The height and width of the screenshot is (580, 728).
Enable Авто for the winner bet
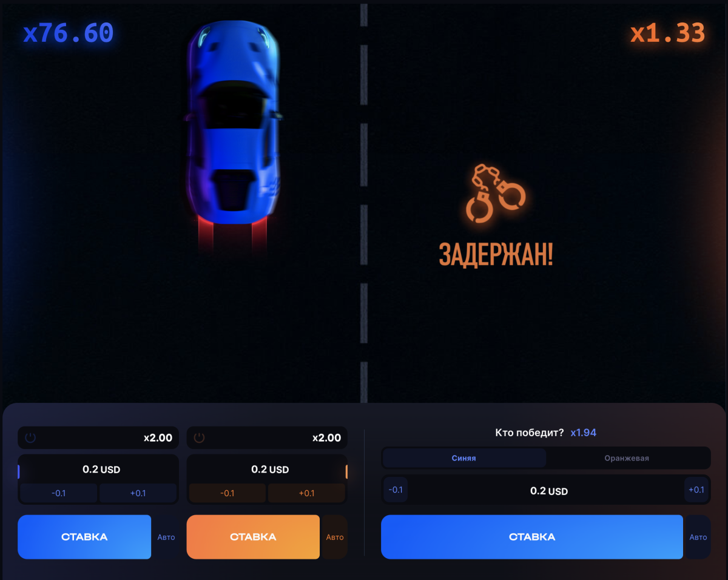pos(698,537)
